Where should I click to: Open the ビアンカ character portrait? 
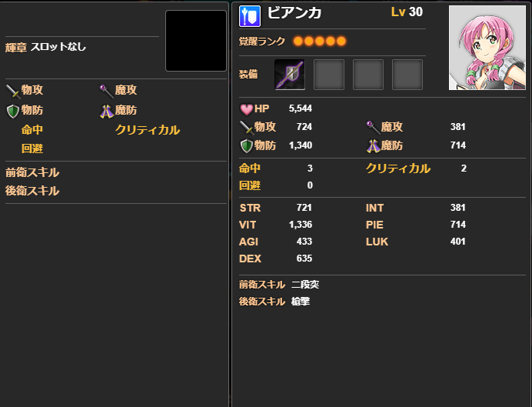487,48
